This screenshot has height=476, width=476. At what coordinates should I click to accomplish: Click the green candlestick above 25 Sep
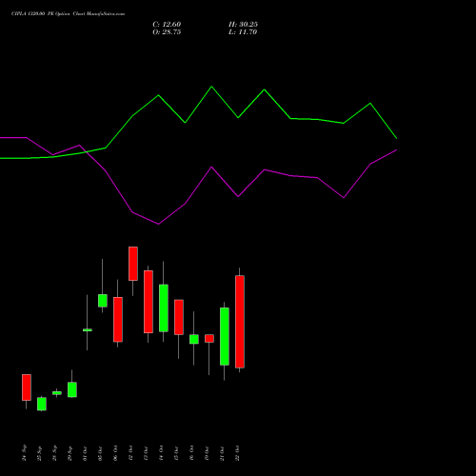pyautogui.click(x=42, y=404)
